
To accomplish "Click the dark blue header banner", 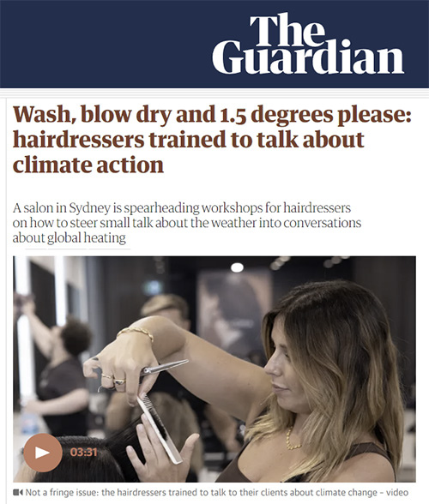I will pos(214,44).
